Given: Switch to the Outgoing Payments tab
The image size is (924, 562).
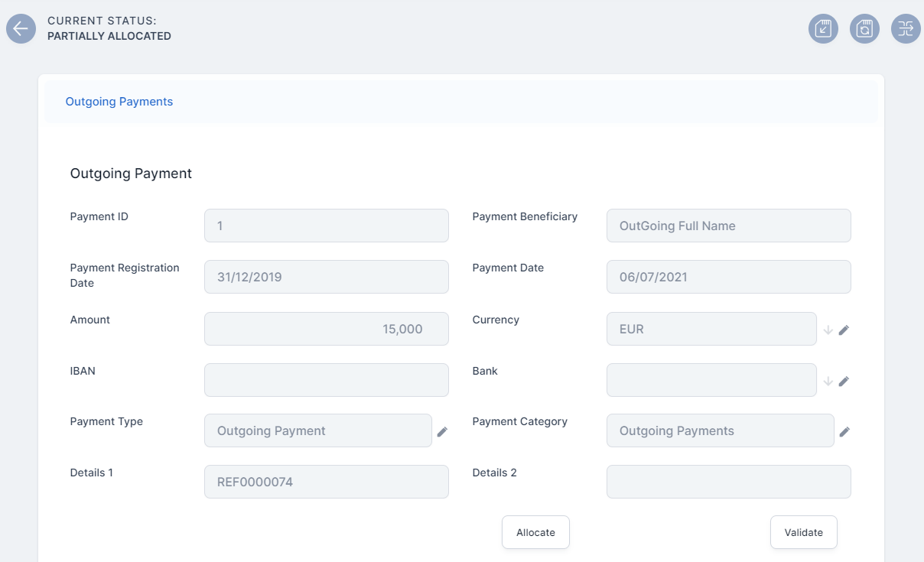Looking at the screenshot, I should click(x=119, y=102).
